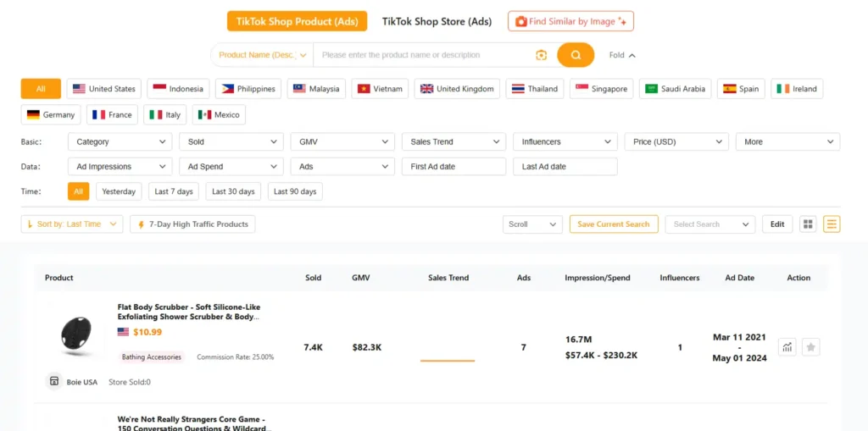The image size is (868, 431).
Task: Click the orange search magnifier button
Action: 576,55
